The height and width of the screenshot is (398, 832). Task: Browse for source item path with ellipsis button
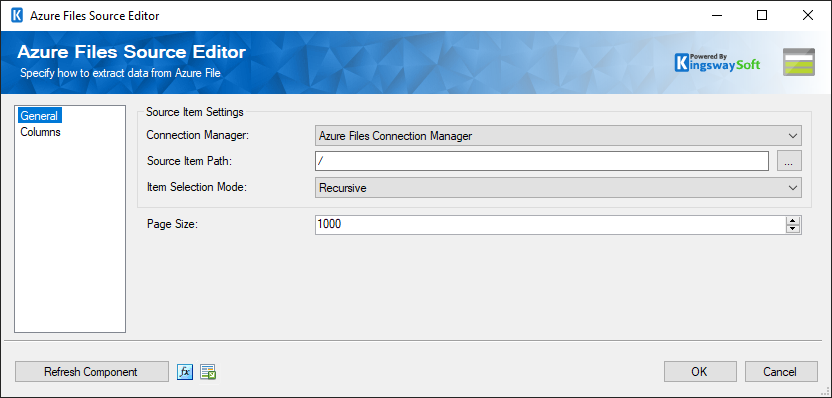pyautogui.click(x=789, y=161)
